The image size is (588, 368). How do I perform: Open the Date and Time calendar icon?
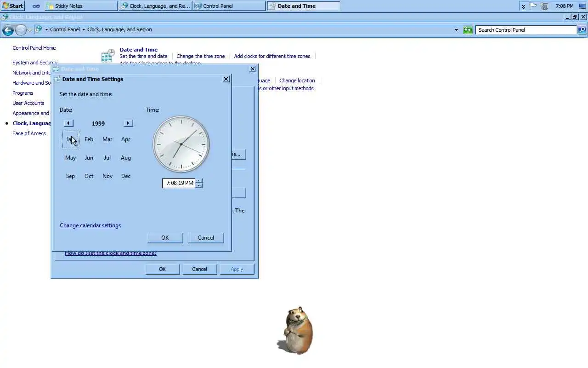[x=107, y=56]
